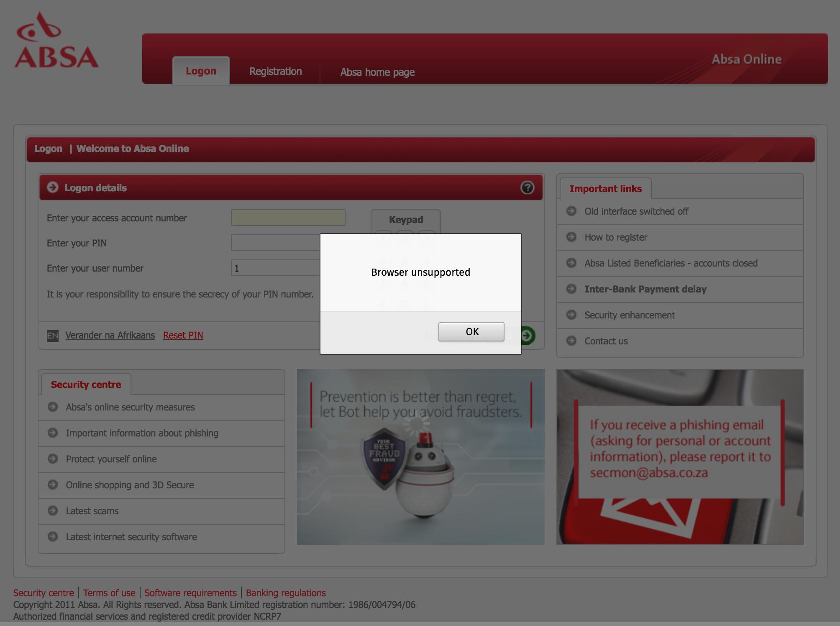840x626 pixels.
Task: Open the Logon tab
Action: coord(201,71)
